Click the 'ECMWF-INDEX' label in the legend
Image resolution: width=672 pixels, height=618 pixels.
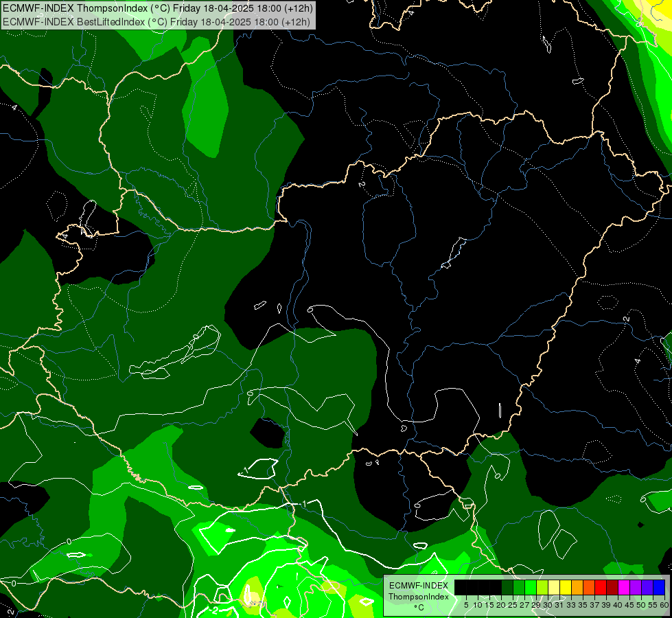(x=419, y=586)
